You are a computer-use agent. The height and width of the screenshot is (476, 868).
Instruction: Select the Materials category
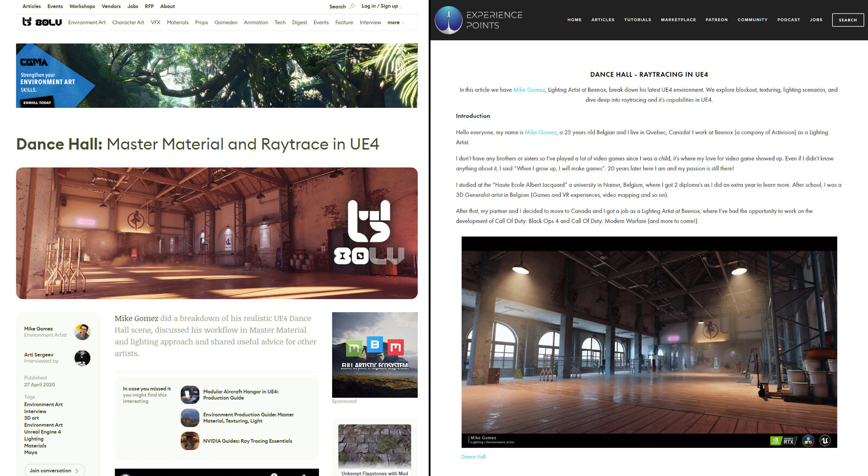point(177,23)
